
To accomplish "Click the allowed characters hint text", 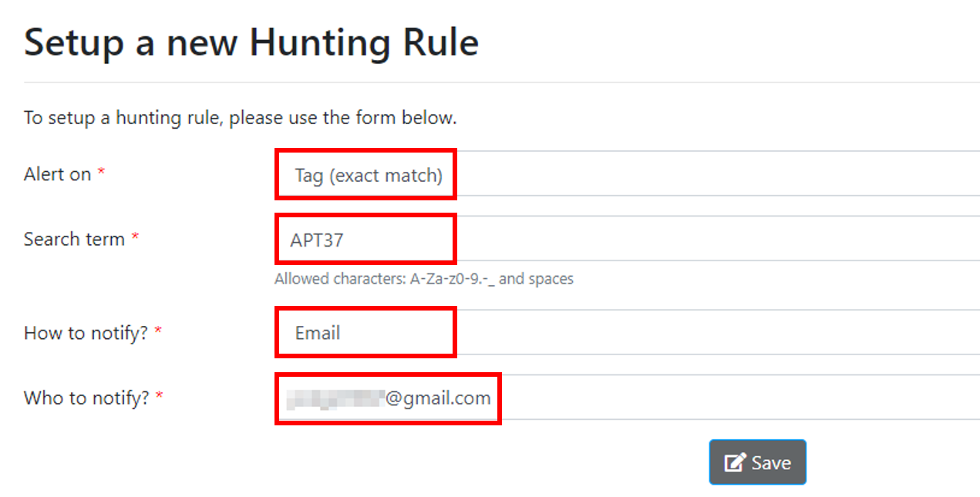I will (x=424, y=279).
